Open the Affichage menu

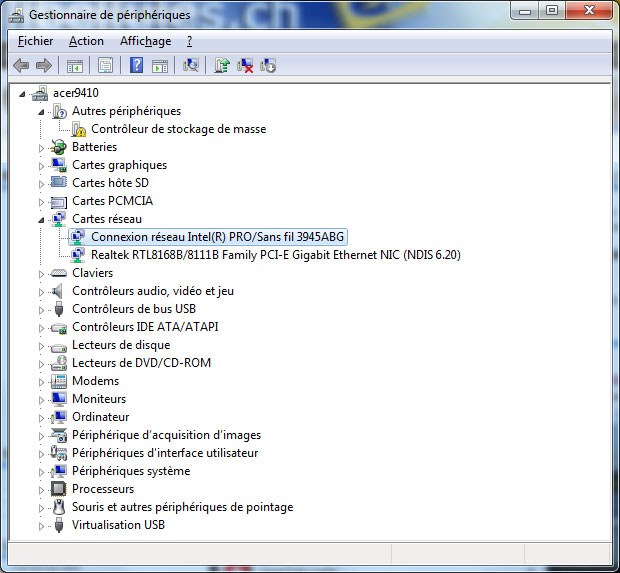pyautogui.click(x=146, y=41)
